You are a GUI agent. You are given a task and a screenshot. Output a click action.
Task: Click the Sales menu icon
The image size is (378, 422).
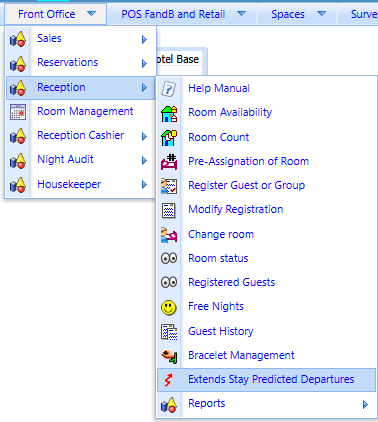[x=18, y=39]
